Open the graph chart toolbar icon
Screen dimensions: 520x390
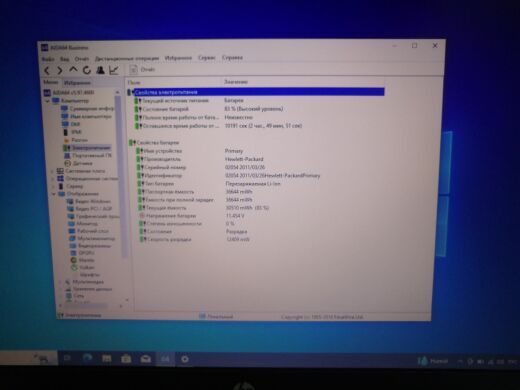(x=114, y=70)
